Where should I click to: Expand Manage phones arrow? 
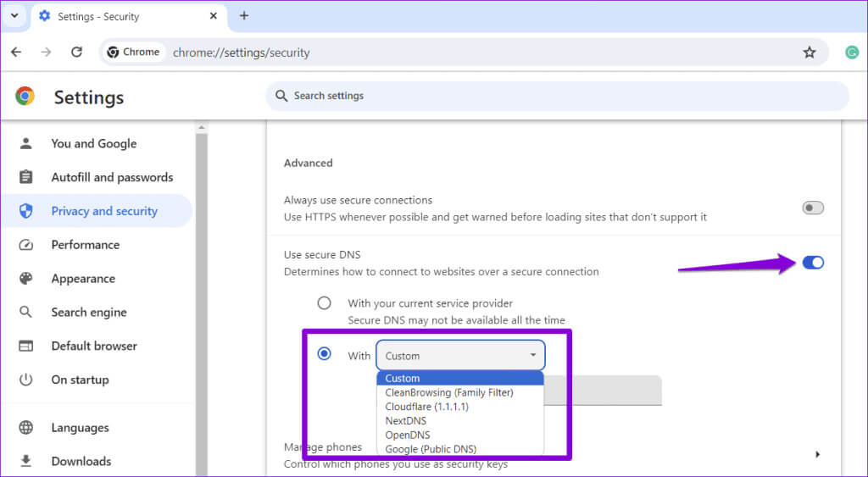[817, 455]
